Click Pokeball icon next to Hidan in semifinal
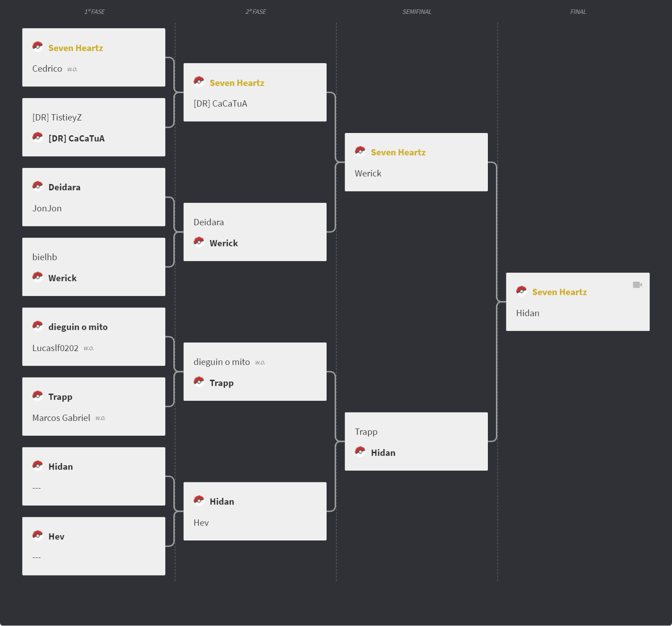The image size is (672, 626). click(360, 451)
